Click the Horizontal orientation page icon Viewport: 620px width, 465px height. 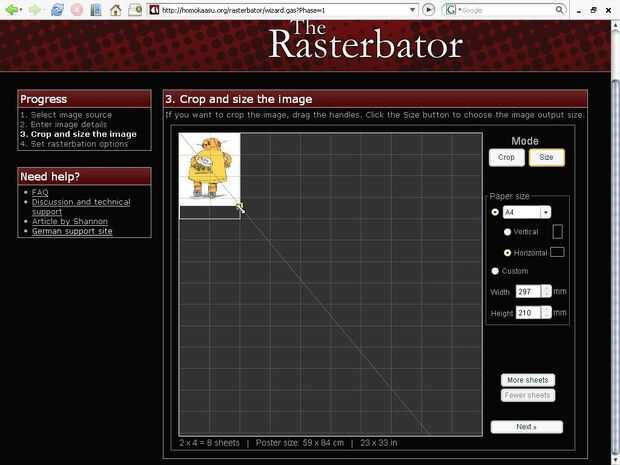pos(557,252)
